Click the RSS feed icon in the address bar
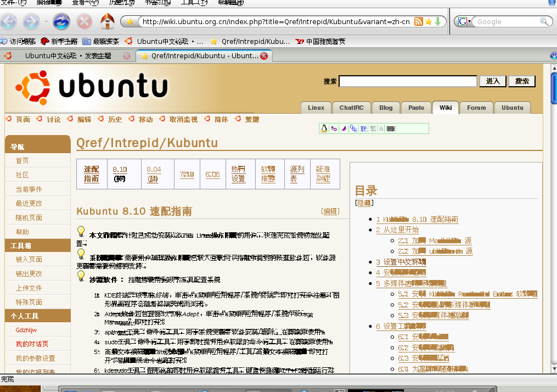Image resolution: width=557 pixels, height=392 pixels. point(419,21)
